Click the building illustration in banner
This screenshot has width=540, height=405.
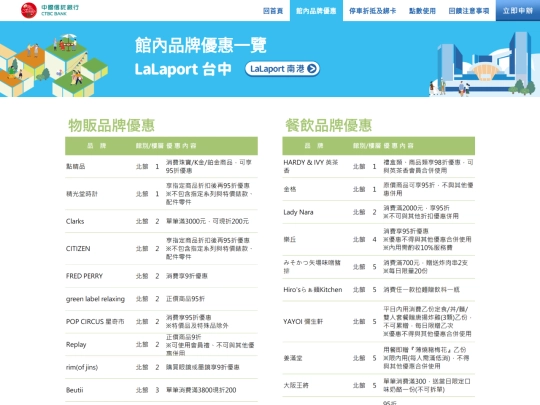482,64
